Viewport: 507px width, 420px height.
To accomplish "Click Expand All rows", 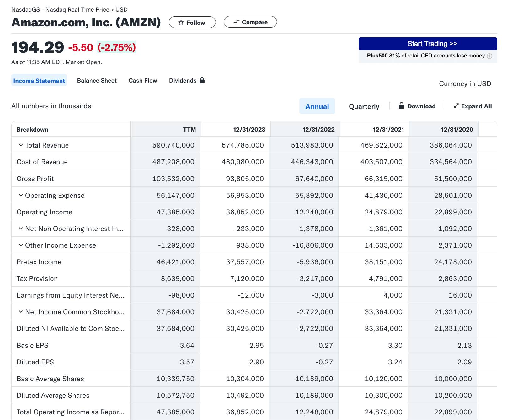I will (473, 106).
